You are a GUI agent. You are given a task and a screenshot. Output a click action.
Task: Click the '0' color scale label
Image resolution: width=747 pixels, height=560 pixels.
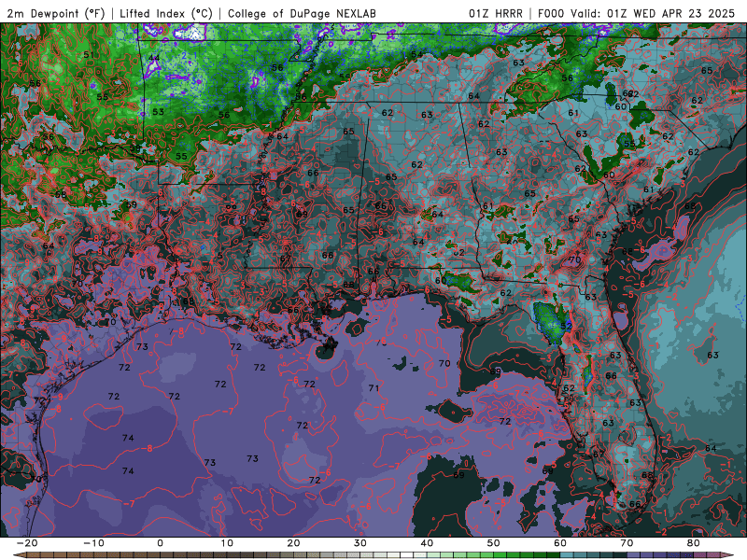click(160, 543)
